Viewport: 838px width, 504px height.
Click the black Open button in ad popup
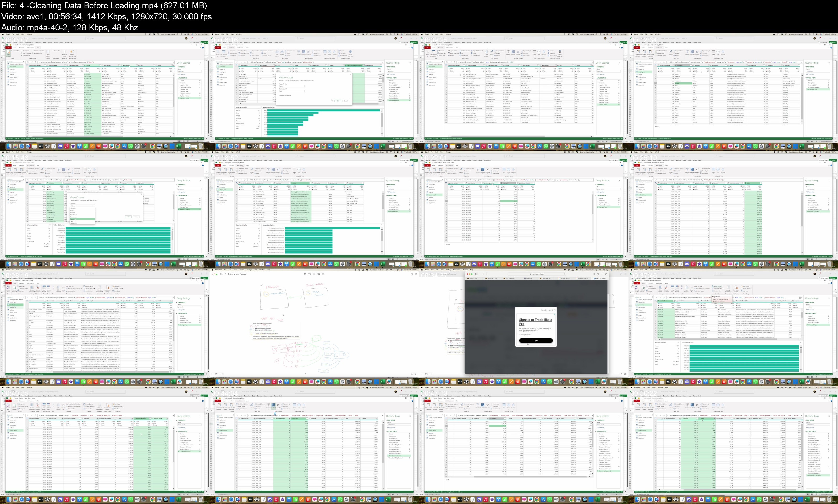[536, 341]
